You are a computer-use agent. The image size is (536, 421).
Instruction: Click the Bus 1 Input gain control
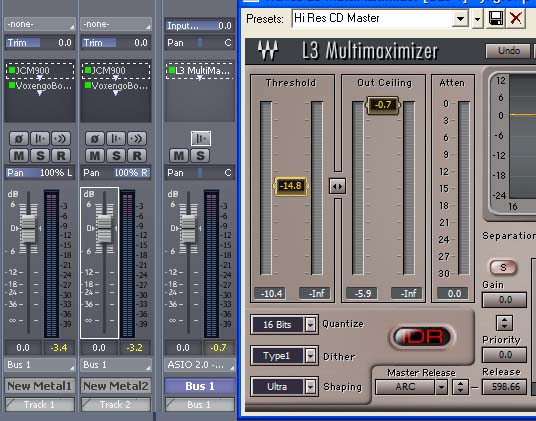coord(200,26)
